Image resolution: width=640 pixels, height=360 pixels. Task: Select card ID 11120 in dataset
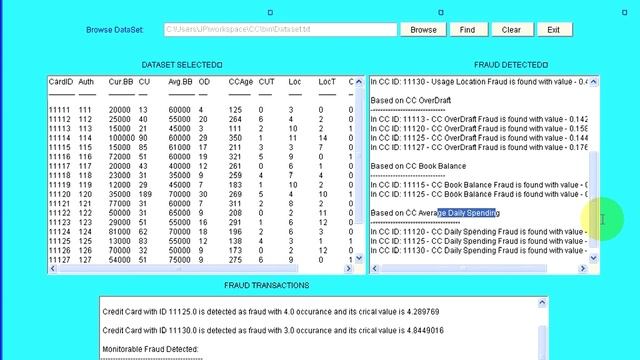click(60, 194)
